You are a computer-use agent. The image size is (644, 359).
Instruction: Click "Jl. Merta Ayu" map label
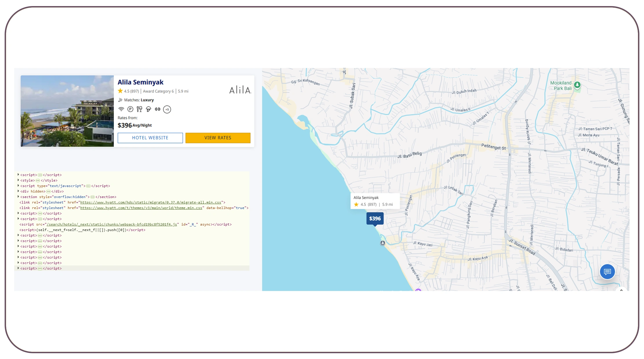[x=589, y=135]
